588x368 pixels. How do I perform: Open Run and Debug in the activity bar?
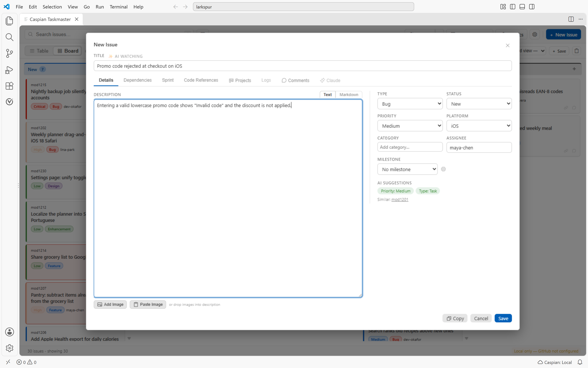pyautogui.click(x=9, y=70)
